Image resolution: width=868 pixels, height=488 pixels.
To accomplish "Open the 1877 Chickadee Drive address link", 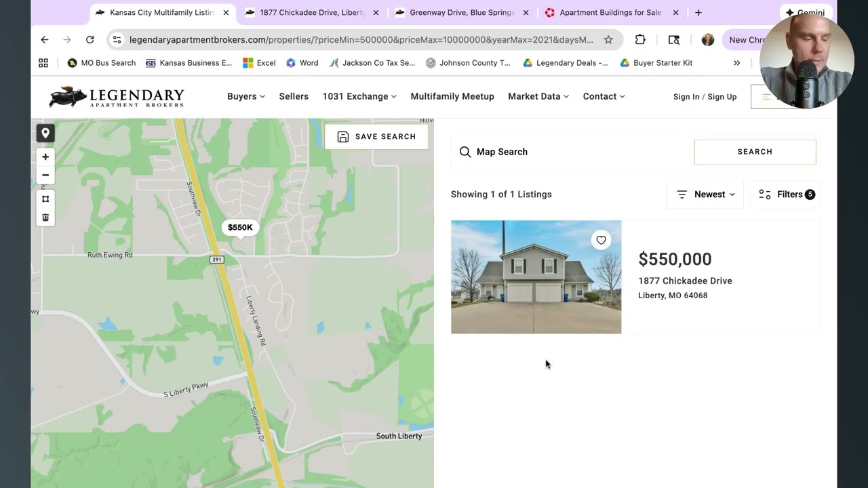I will pos(685,281).
